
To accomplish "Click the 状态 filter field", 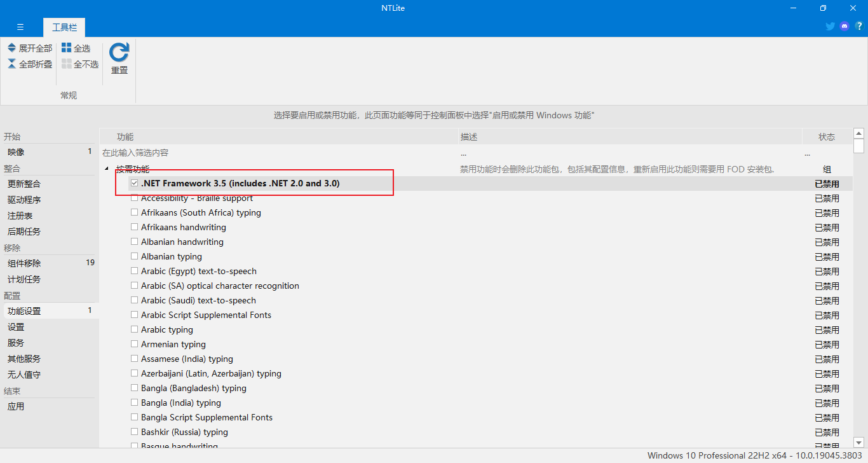I will click(827, 153).
